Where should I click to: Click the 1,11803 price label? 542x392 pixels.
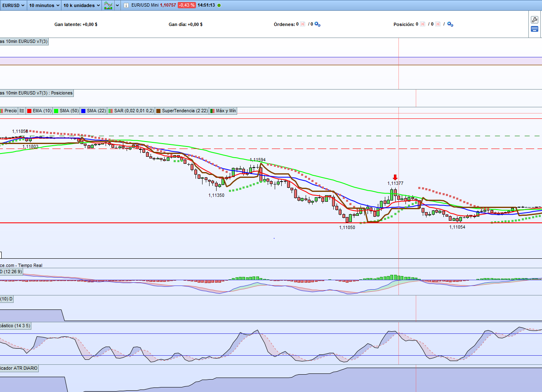coord(31,146)
